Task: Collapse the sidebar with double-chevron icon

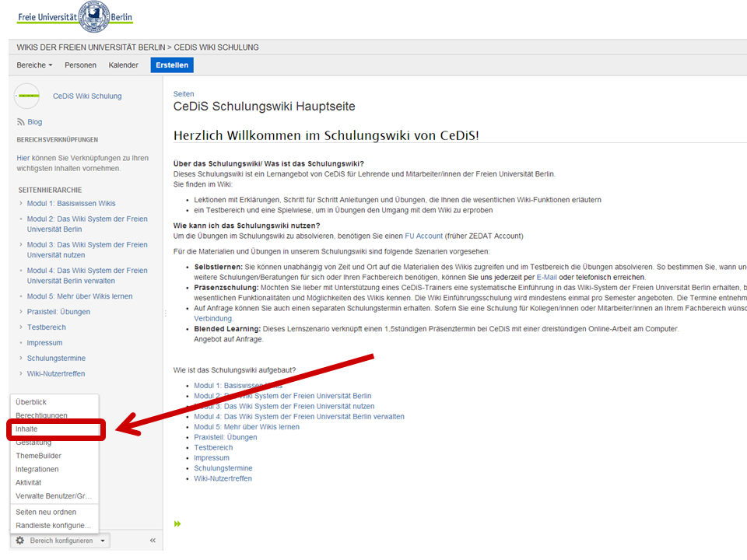Action: 153,541
